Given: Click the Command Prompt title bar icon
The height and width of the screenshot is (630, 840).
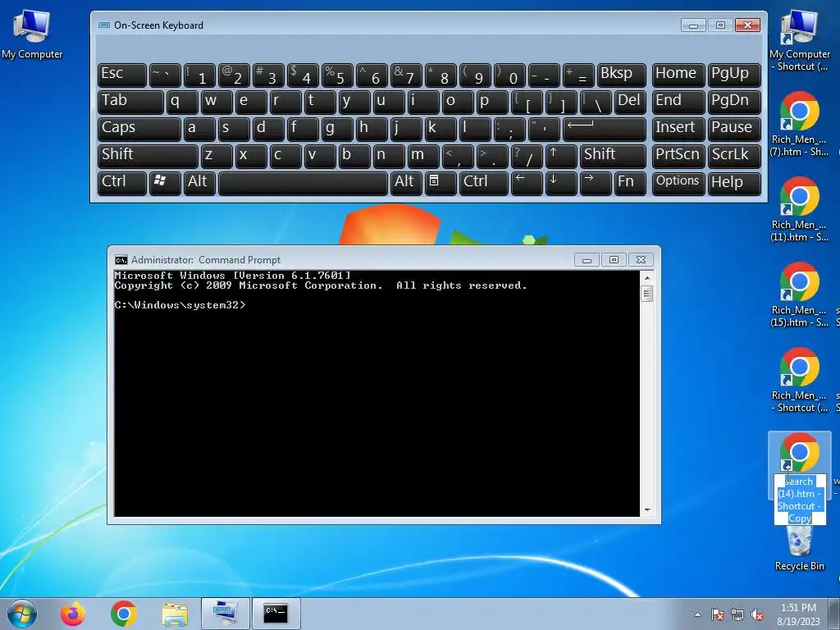Looking at the screenshot, I should tap(121, 260).
